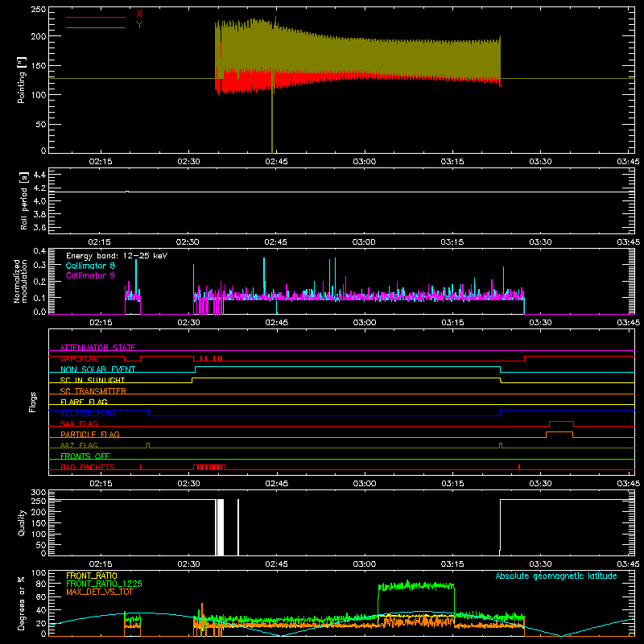Click 03:30 time label under modulation plot

540,323
